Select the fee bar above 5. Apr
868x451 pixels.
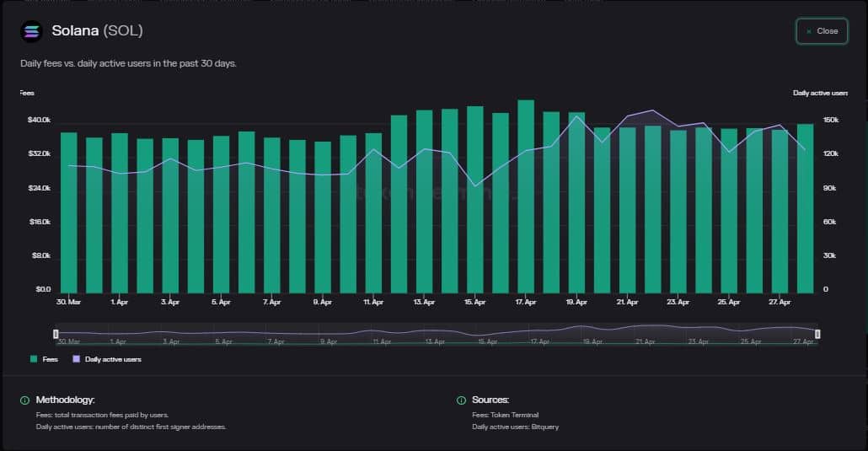click(x=221, y=215)
